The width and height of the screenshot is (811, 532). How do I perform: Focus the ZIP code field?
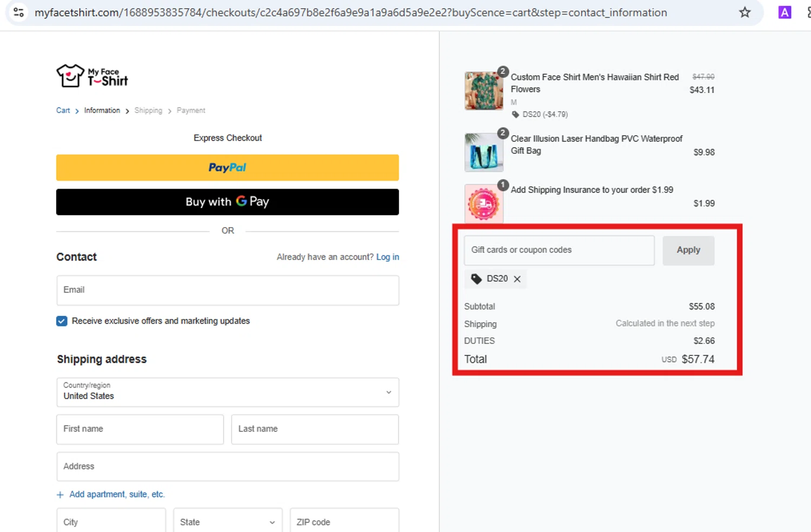point(344,521)
